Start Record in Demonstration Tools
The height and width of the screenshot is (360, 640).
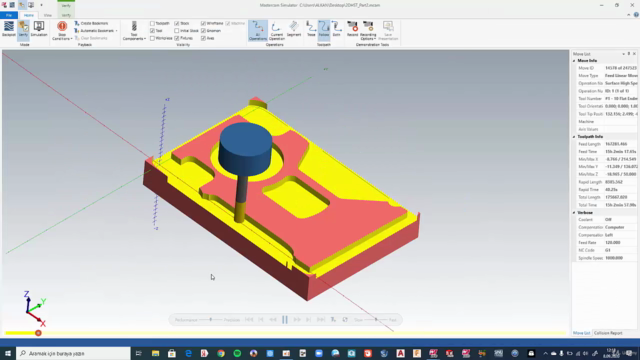pos(352,29)
